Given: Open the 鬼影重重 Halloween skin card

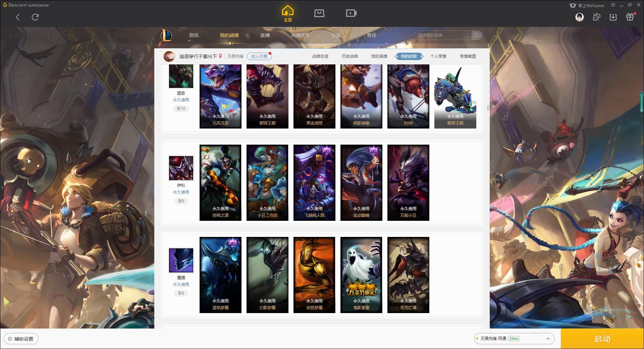Looking at the screenshot, I should coord(361,275).
